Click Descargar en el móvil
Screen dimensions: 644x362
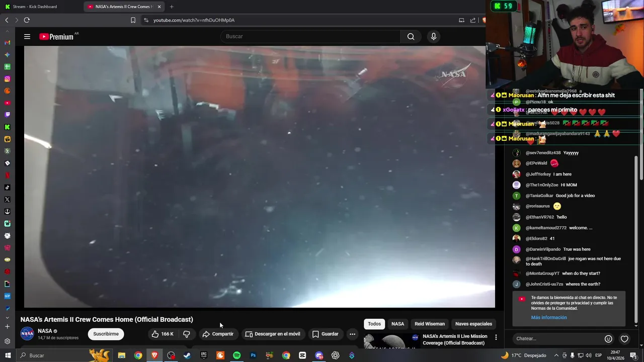(273, 334)
